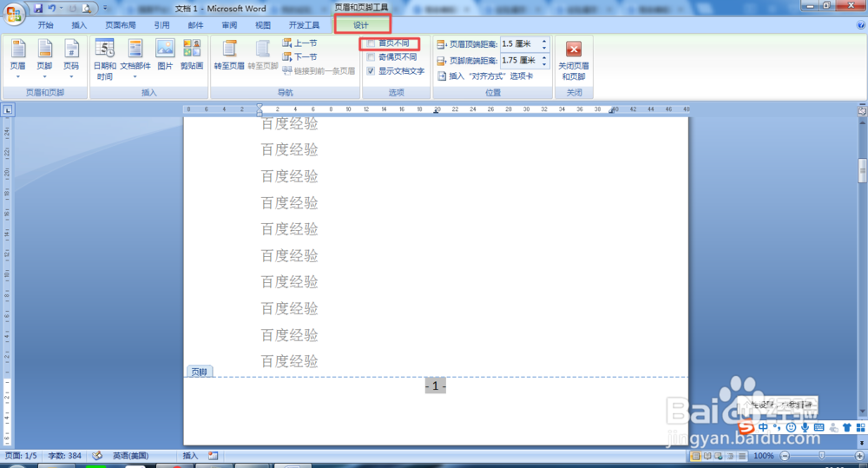868x468 pixels.
Task: Click 100% zoom level button
Action: [x=763, y=456]
